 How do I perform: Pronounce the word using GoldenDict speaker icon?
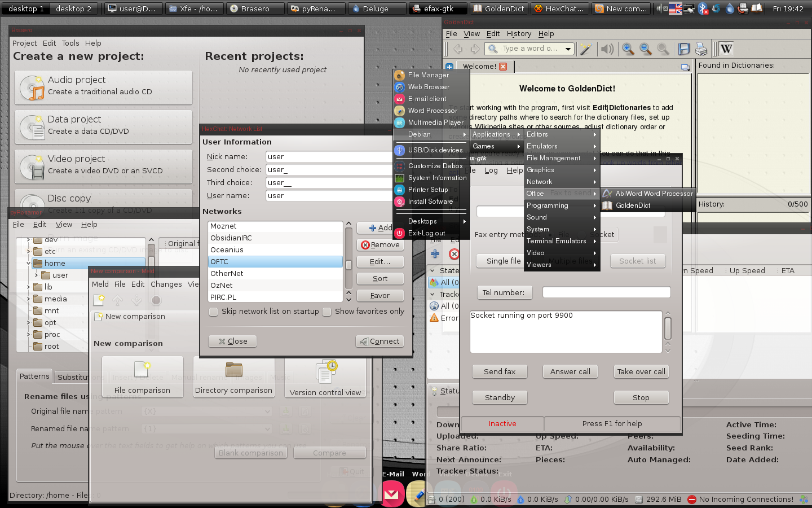coord(607,49)
